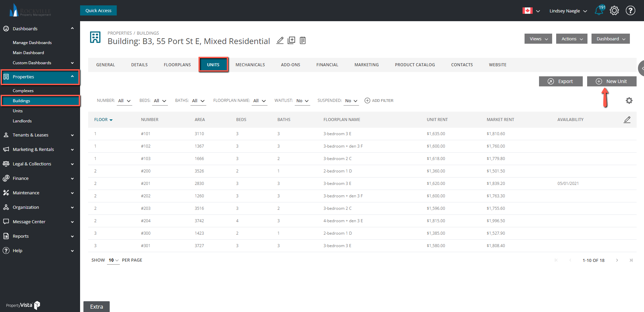Click the Finance sidebar icon

click(6, 178)
